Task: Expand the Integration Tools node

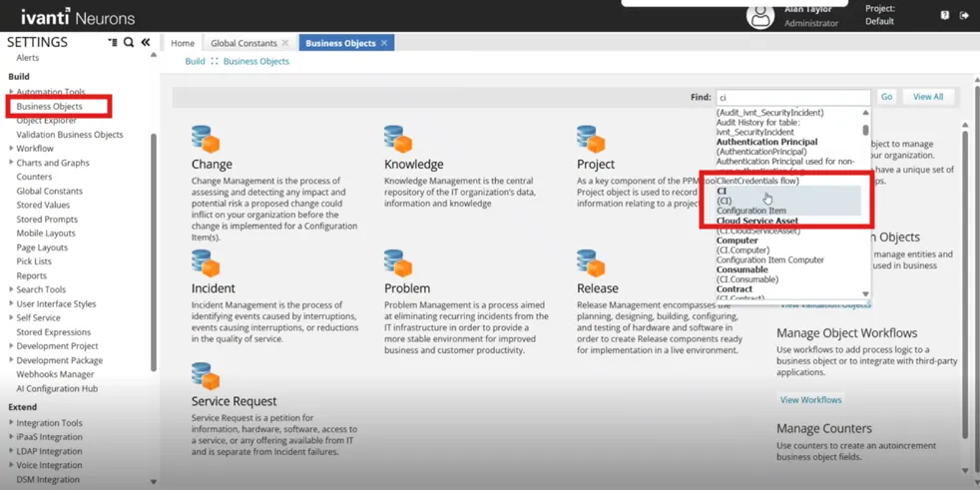Action: [11, 422]
